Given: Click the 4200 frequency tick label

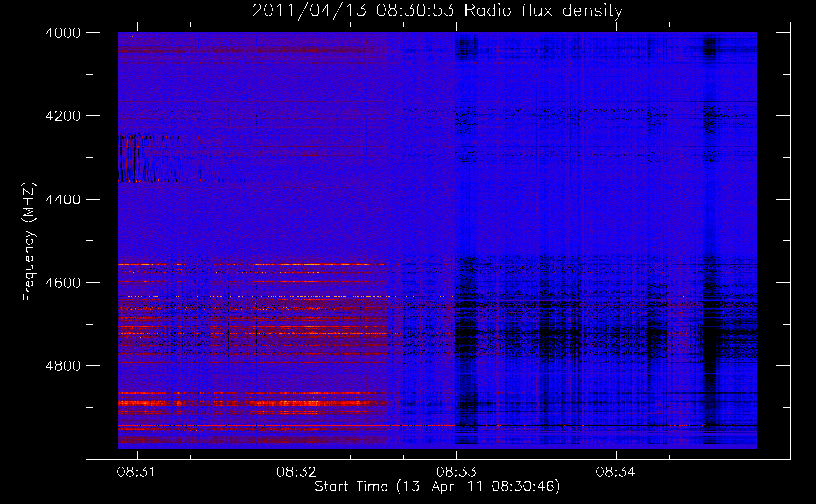Looking at the screenshot, I should 63,116.
